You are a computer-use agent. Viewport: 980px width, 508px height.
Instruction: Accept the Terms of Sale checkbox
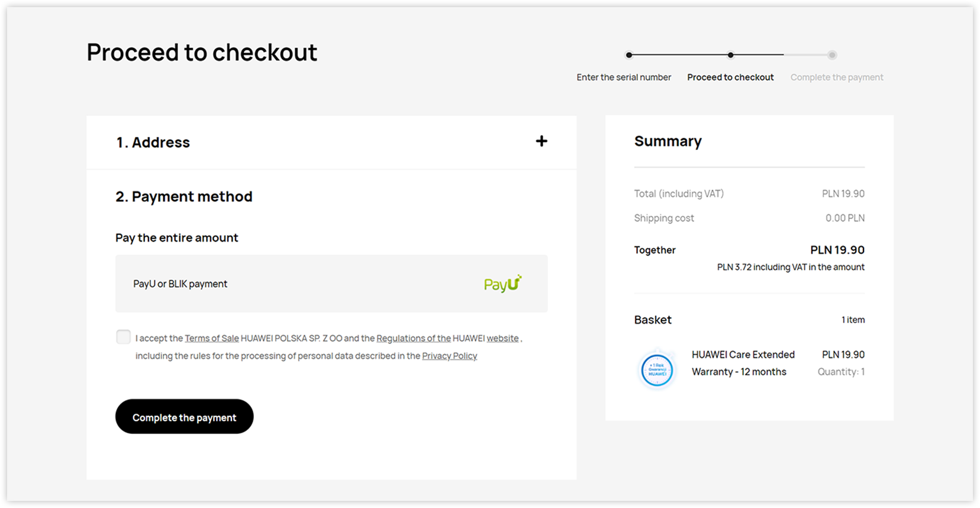[x=123, y=337]
